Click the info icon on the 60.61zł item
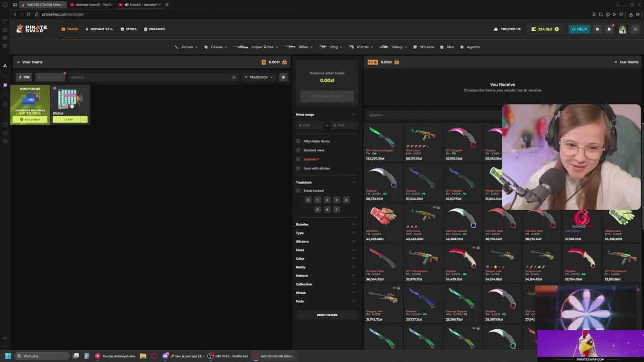Screen dimensions: 644x362 pyautogui.click(x=55, y=88)
